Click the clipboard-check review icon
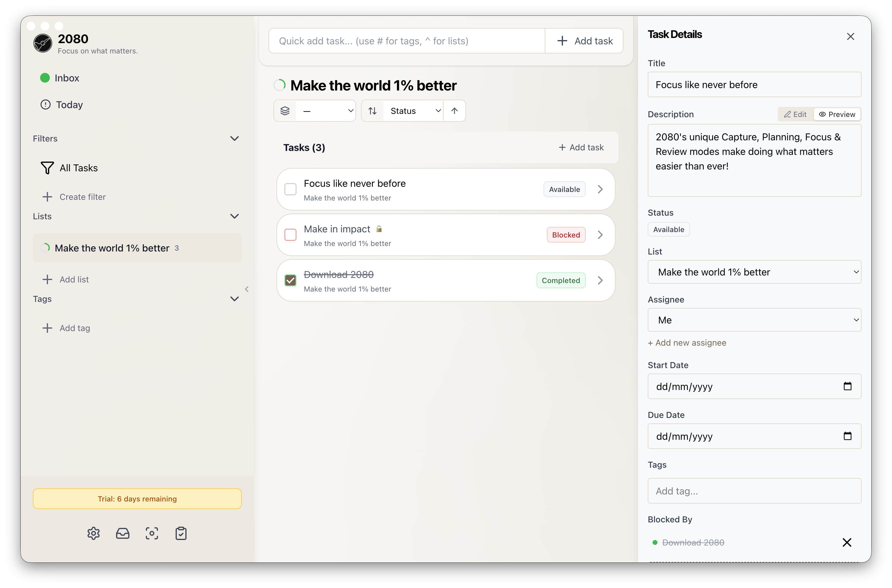This screenshot has height=588, width=892. click(181, 533)
